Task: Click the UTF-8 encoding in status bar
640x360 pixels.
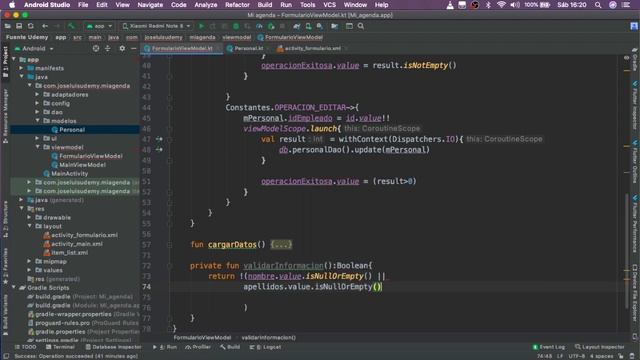Action: (x=577, y=356)
